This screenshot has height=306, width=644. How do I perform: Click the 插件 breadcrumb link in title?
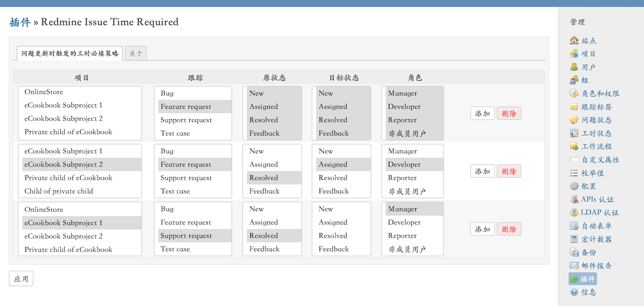[20, 22]
